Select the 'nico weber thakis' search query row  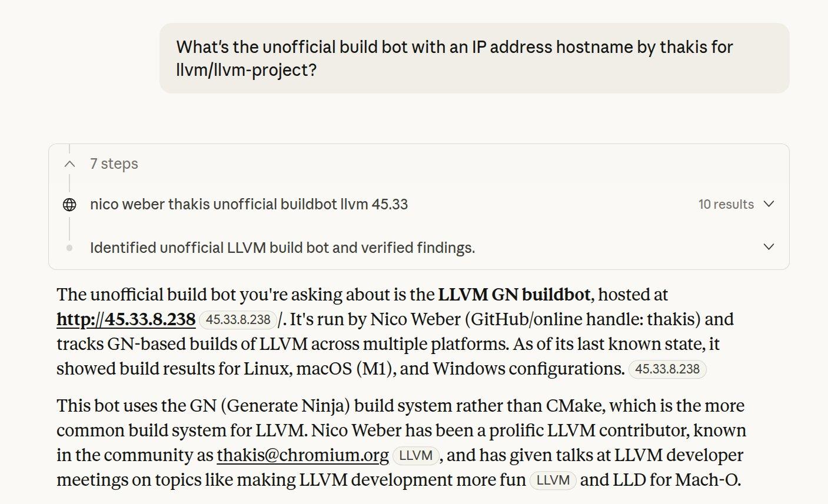249,205
